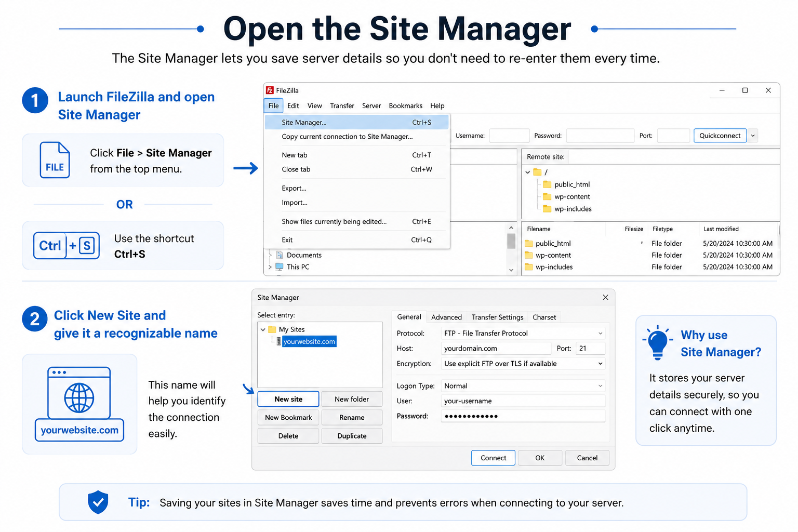
Task: Click OK in Site Manager
Action: click(540, 458)
